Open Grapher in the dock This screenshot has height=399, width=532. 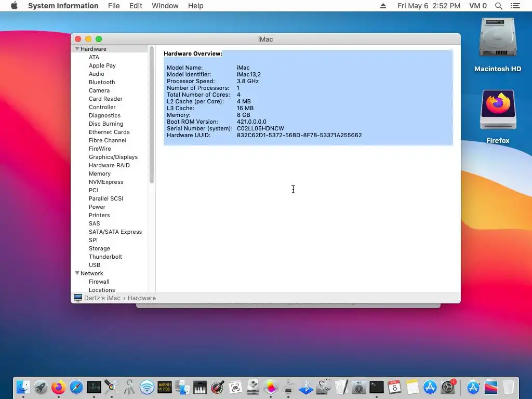(270, 387)
